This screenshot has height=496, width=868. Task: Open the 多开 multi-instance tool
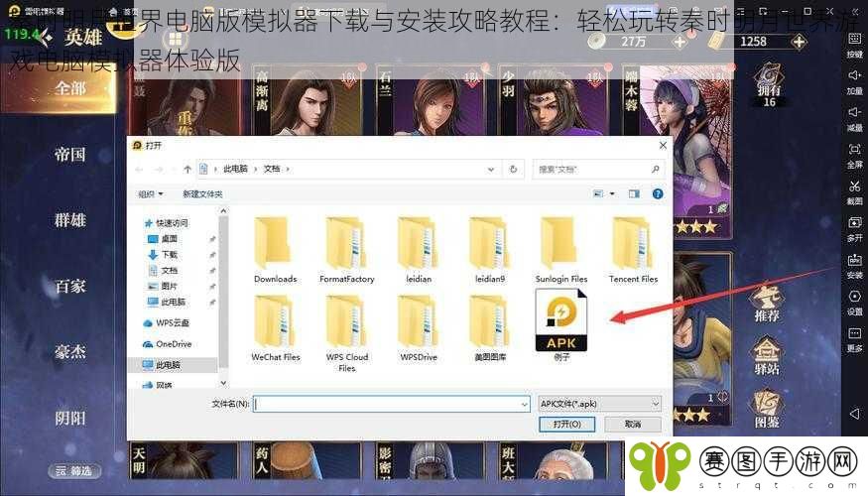click(x=855, y=229)
